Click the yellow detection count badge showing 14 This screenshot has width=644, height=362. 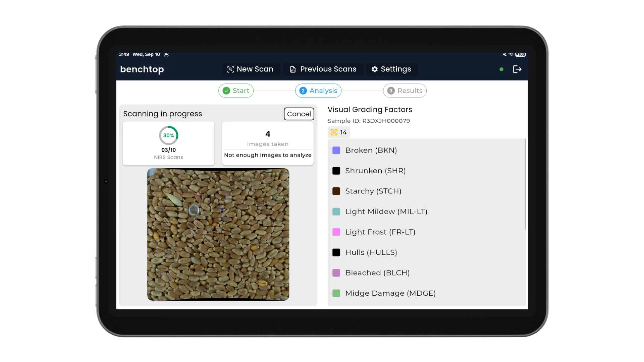pos(338,132)
